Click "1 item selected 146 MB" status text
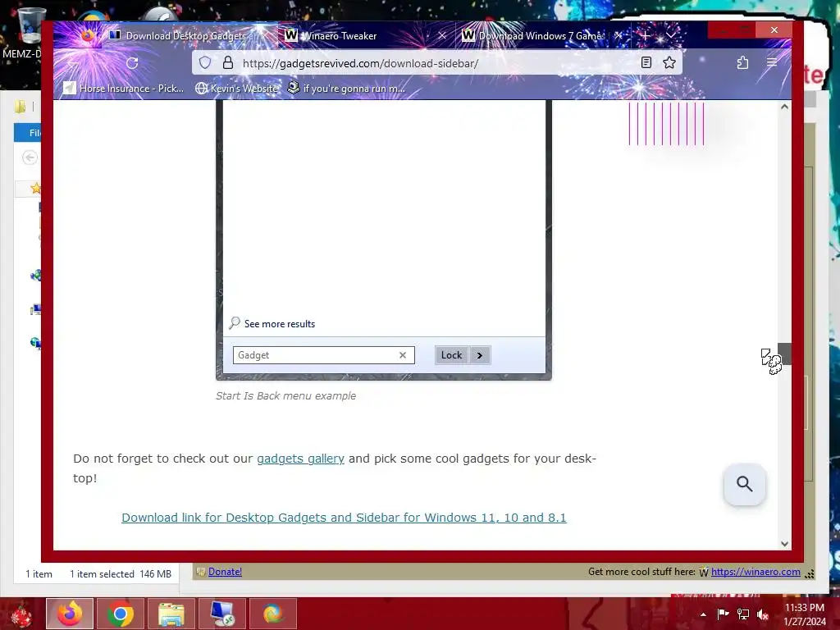 (121, 573)
